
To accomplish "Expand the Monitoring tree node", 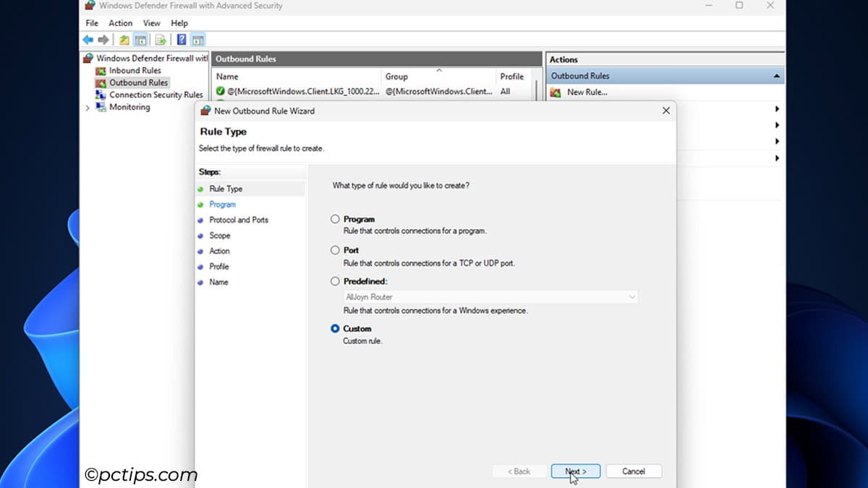I will tap(88, 108).
